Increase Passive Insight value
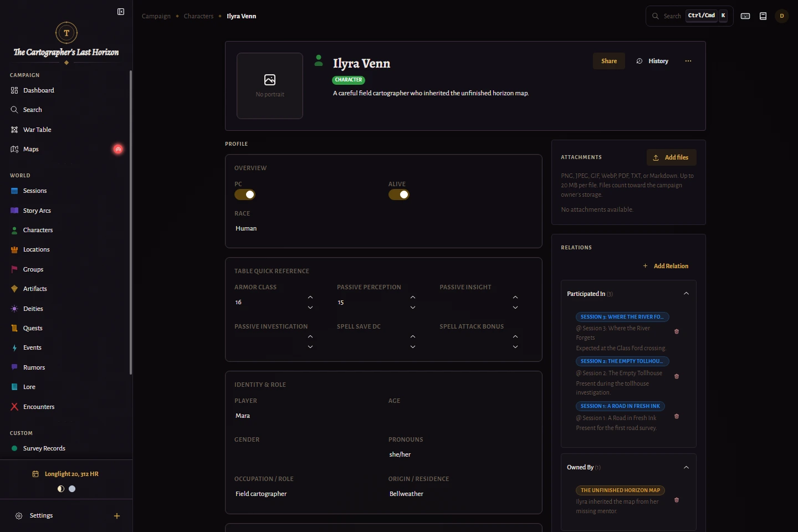The image size is (798, 532). point(515,298)
